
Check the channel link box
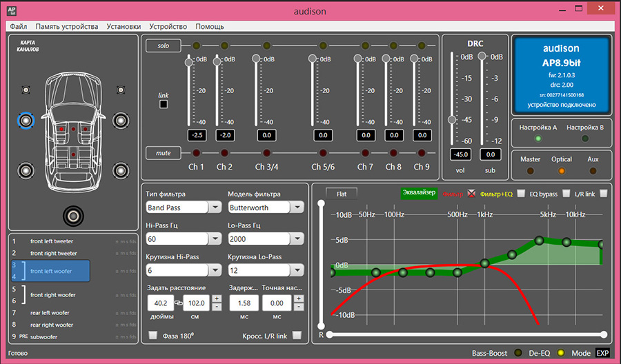(x=164, y=104)
